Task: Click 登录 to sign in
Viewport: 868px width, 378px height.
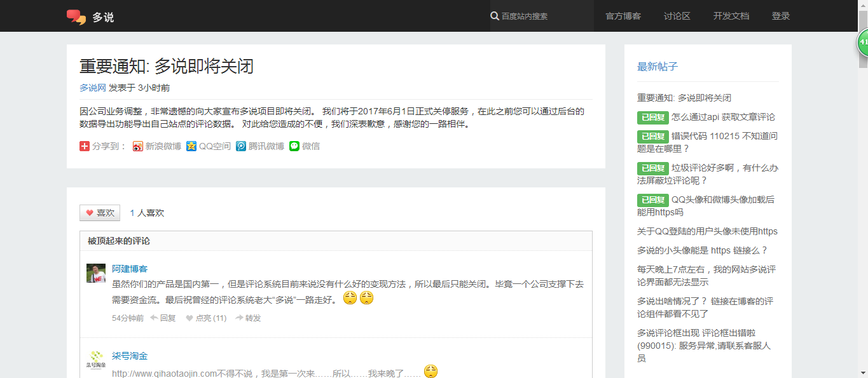Action: point(780,16)
